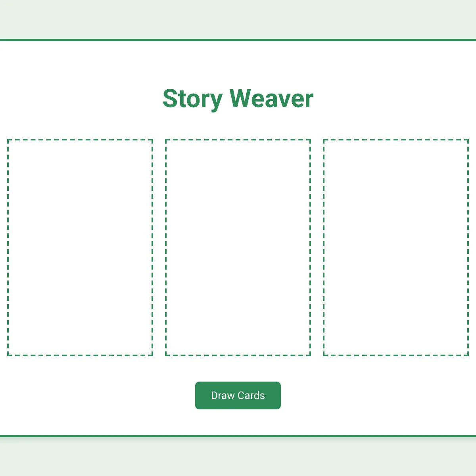This screenshot has width=476, height=476.
Task: Click the Draw Cards button
Action: pos(238,395)
